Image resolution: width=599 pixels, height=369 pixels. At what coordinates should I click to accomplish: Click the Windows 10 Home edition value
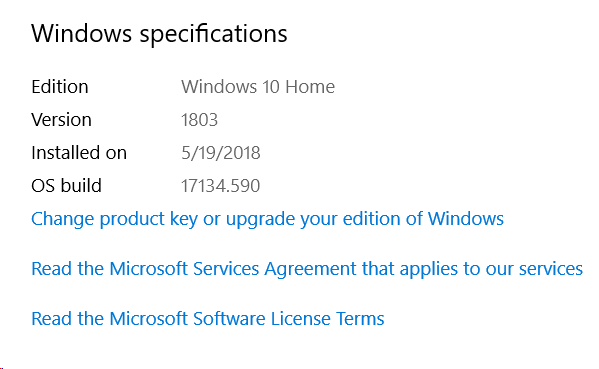(258, 87)
